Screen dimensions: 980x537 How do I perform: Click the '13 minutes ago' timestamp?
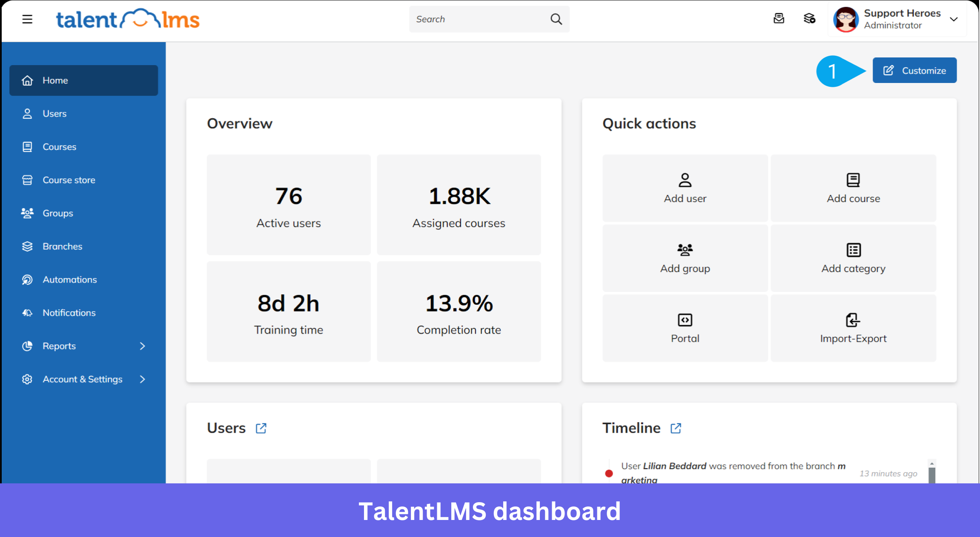point(888,474)
